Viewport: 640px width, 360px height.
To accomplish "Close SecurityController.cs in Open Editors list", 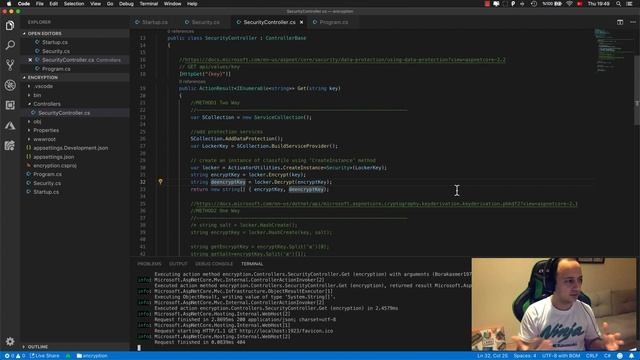I will [30, 60].
